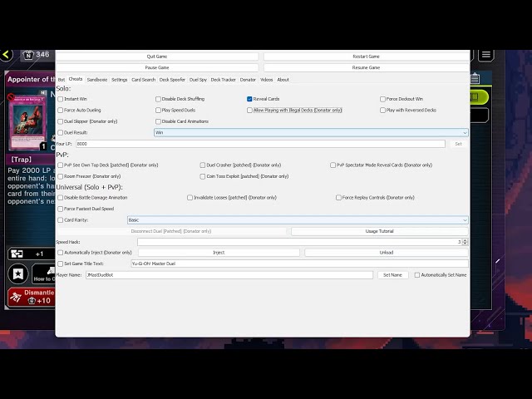This screenshot has width=532, height=399.
Task: Click the bookmark star icon in game
Action: pos(18,273)
